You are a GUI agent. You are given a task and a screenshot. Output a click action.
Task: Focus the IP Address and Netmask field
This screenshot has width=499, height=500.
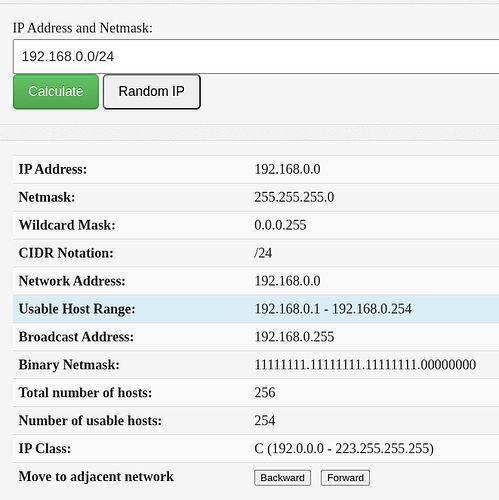[256, 56]
